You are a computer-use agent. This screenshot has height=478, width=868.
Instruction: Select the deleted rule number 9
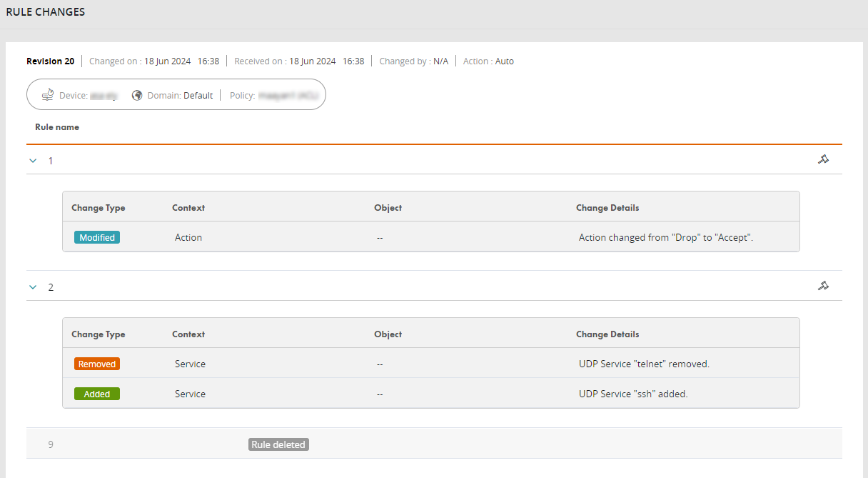pyautogui.click(x=51, y=444)
